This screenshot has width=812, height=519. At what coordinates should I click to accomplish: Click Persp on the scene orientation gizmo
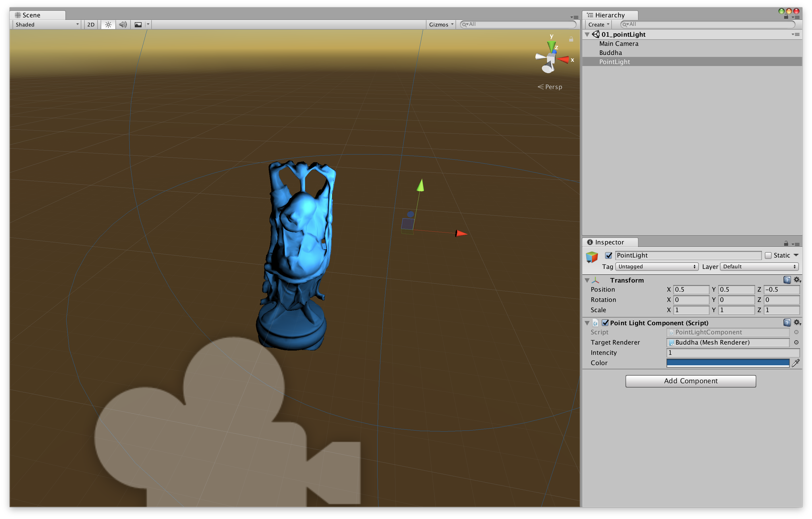(552, 87)
